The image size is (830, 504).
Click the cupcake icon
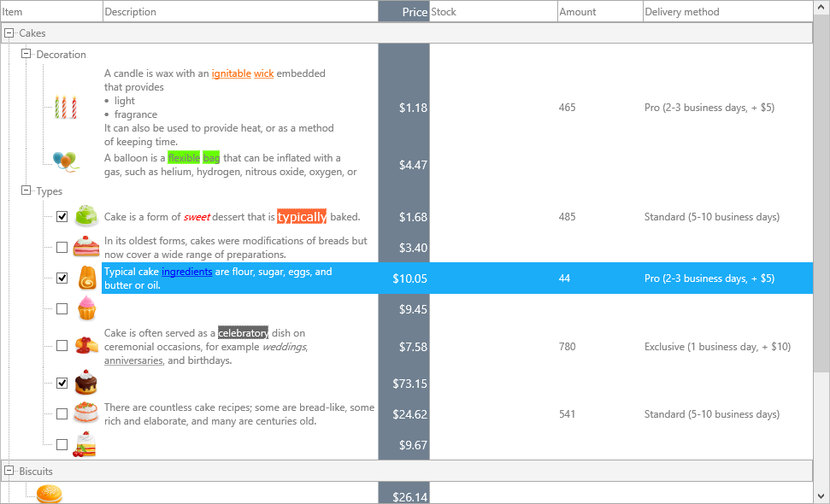86,308
